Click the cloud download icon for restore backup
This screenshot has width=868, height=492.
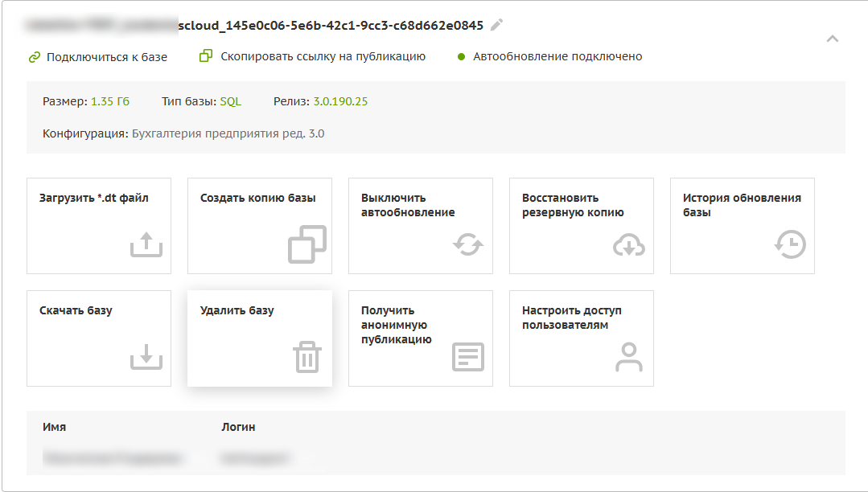click(629, 244)
